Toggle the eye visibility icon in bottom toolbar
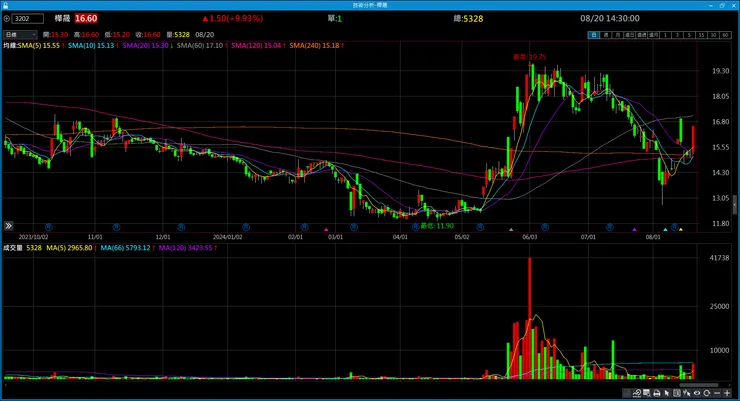 click(x=697, y=393)
